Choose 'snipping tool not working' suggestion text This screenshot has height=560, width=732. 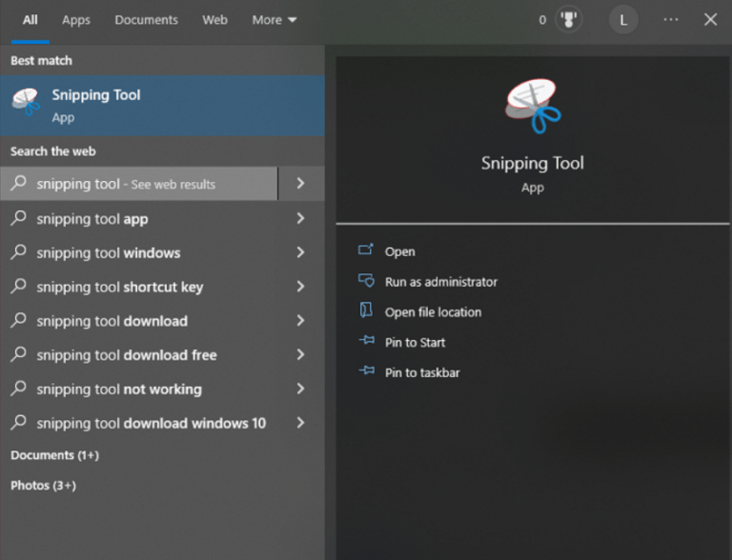point(119,390)
